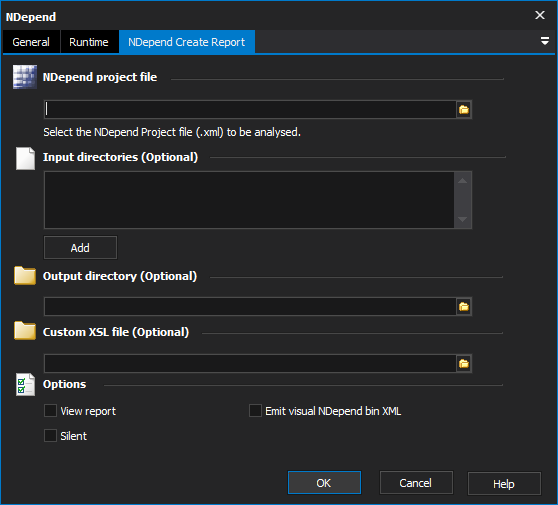Image resolution: width=558 pixels, height=505 pixels.
Task: Click the input directories scroll down arrow
Action: point(463,219)
